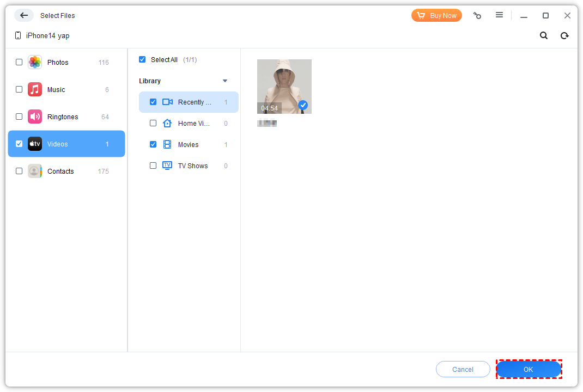Click the Contacts icon

coord(35,171)
